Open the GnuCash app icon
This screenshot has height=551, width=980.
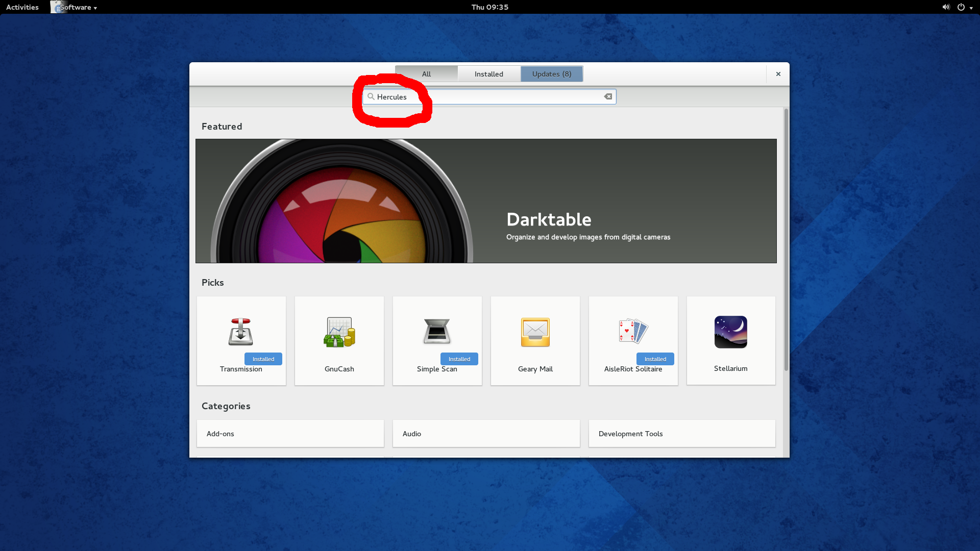[339, 332]
